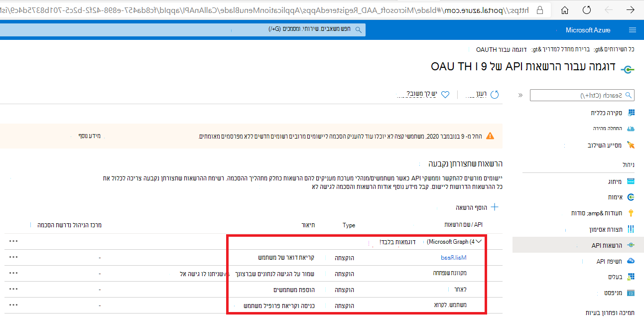The image size is (644, 318).
Task: Click the 'Type' column header
Action: pyautogui.click(x=349, y=225)
